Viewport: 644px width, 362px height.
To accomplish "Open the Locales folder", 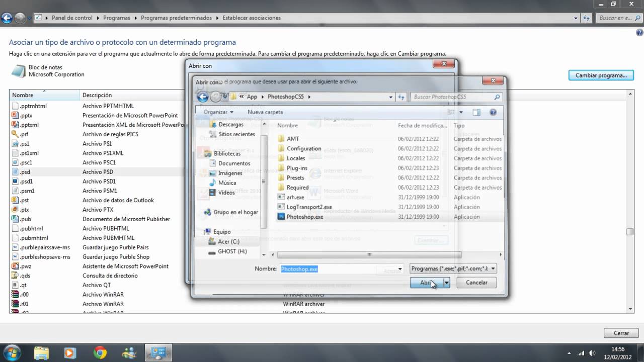I will click(296, 158).
